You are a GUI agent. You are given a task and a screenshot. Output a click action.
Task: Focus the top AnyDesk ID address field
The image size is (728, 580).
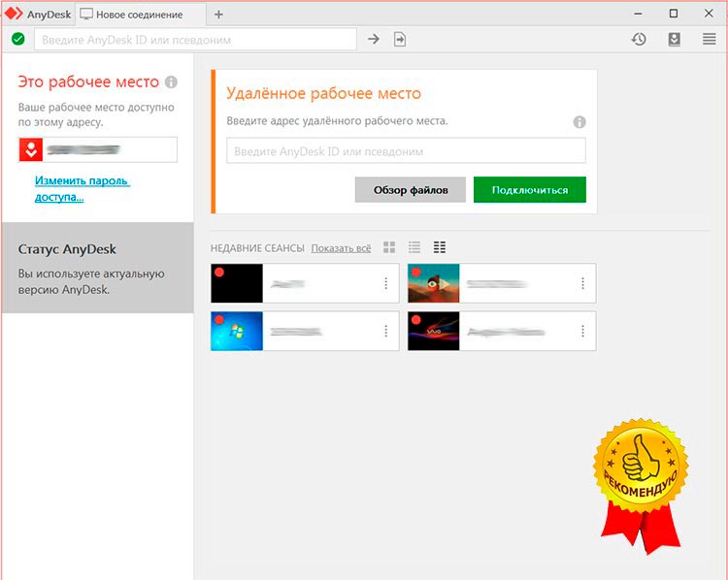(195, 40)
